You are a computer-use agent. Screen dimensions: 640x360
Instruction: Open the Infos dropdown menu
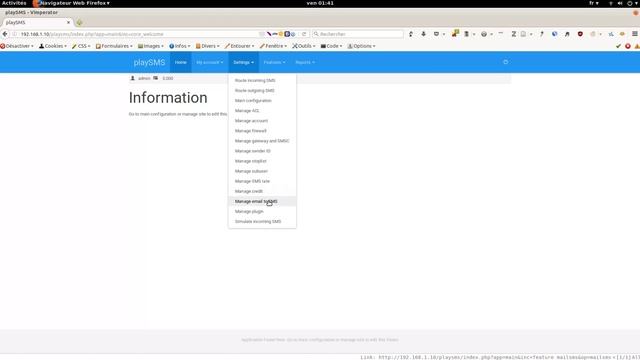pyautogui.click(x=180, y=46)
